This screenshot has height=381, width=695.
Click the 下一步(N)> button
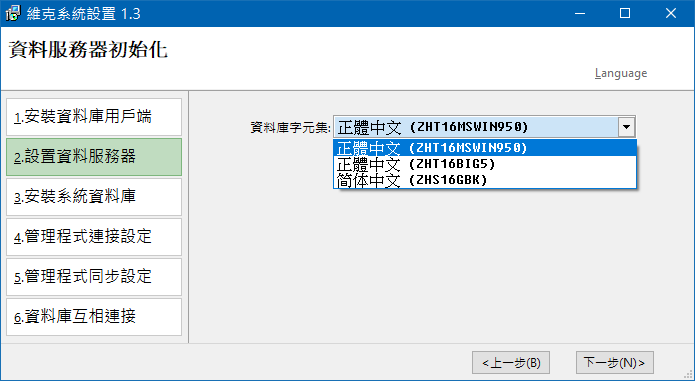614,362
